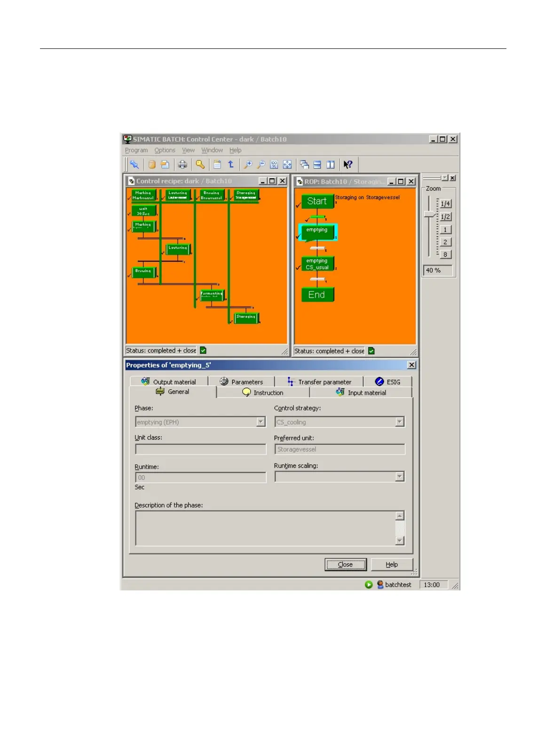Image resolution: width=560 pixels, height=746 pixels.
Task: Click the context help arrow-question icon
Action: point(348,165)
